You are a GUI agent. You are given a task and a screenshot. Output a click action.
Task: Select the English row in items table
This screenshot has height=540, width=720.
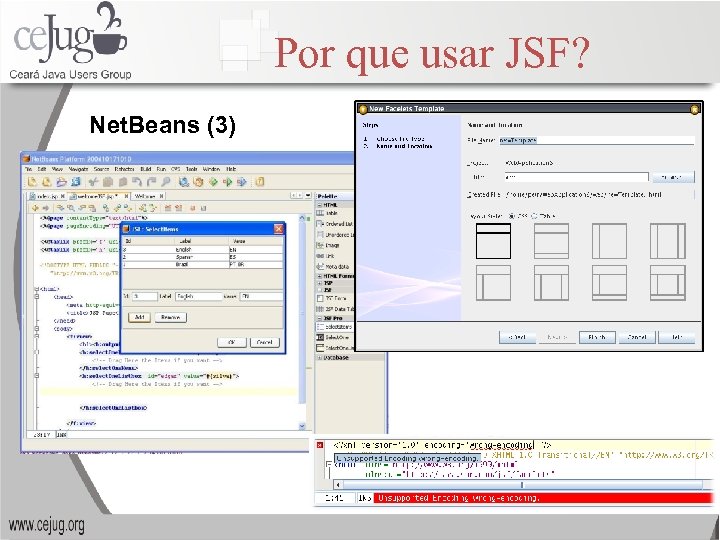(202, 249)
